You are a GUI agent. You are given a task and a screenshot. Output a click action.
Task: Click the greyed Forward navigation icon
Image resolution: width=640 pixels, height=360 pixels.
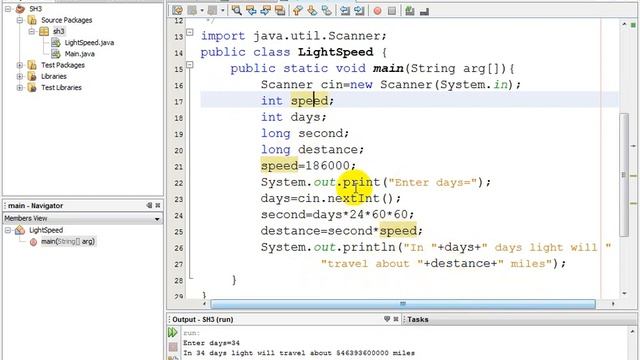212,11
